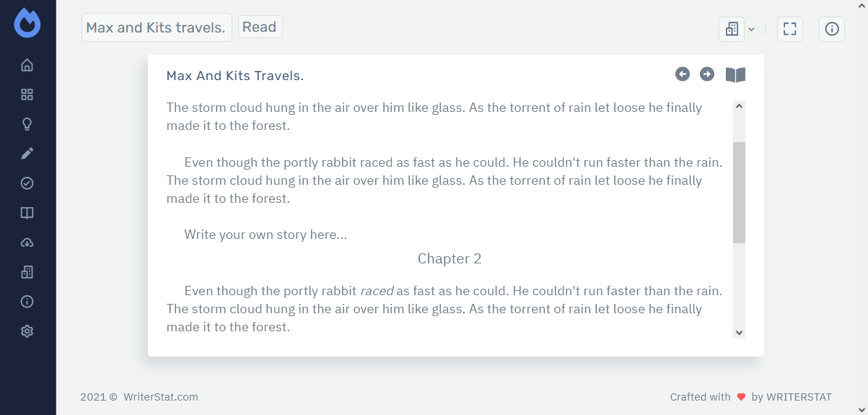Toggle the open book view icon
The image size is (868, 415).
735,75
